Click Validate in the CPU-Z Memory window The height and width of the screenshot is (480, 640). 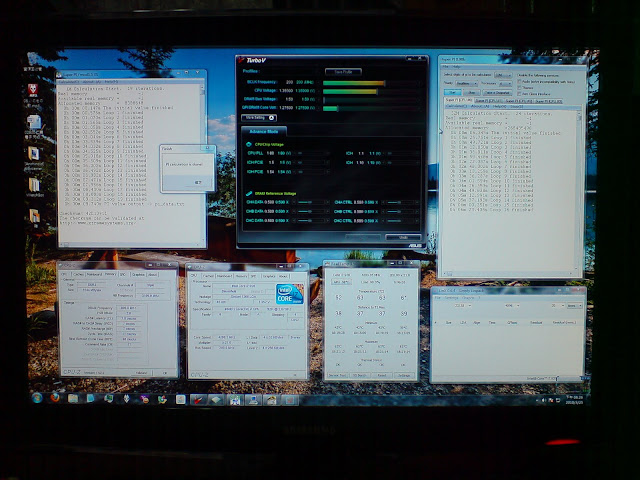[141, 373]
